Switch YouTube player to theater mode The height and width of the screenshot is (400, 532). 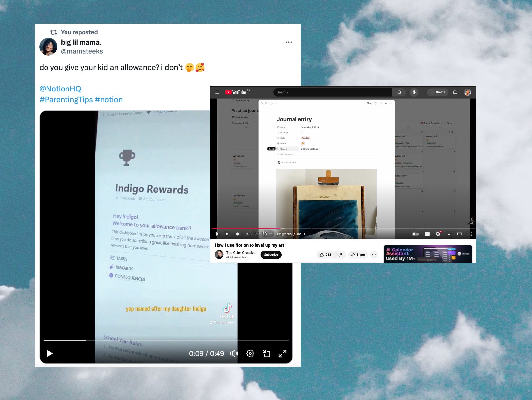(459, 234)
